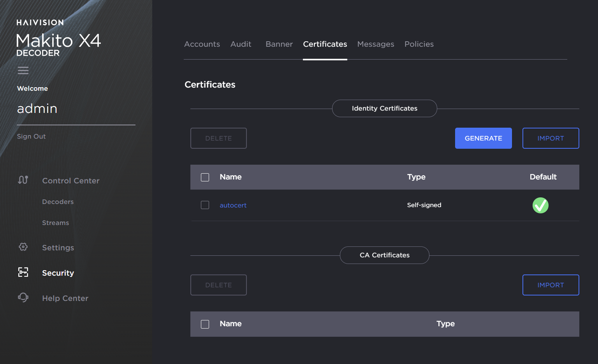Open the Name column header in CA table
The width and height of the screenshot is (598, 364).
[x=230, y=324]
